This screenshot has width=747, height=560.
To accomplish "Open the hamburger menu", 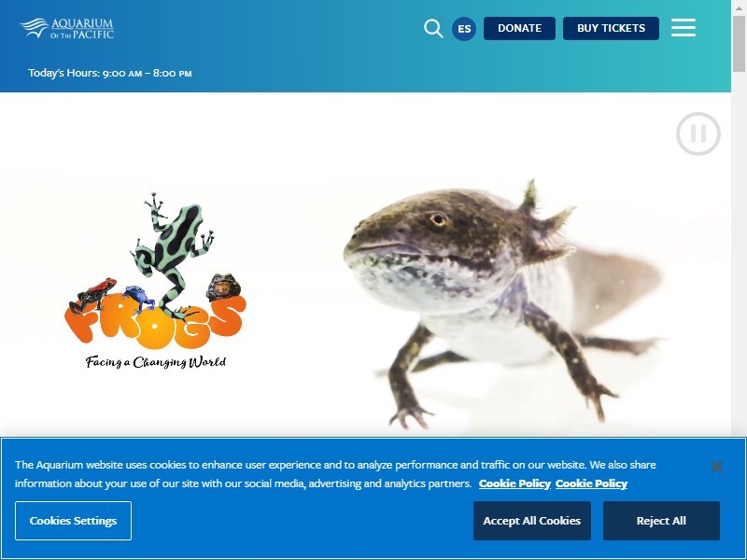I will pyautogui.click(x=684, y=28).
